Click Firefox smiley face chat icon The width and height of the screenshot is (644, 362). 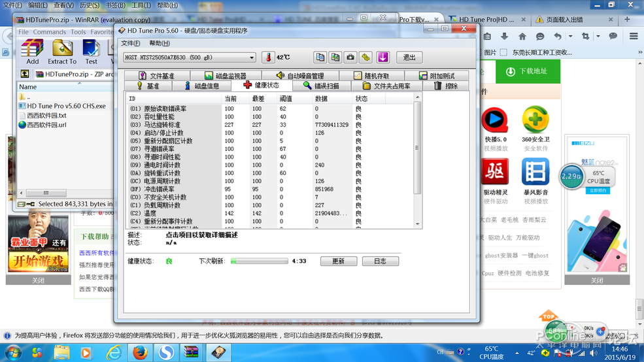(x=539, y=37)
